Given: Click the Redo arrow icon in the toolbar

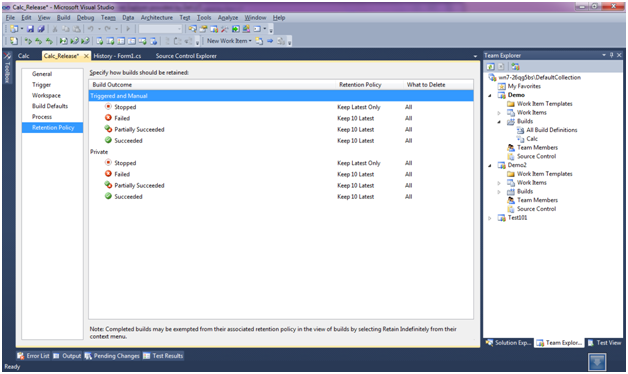Looking at the screenshot, I should [107, 29].
